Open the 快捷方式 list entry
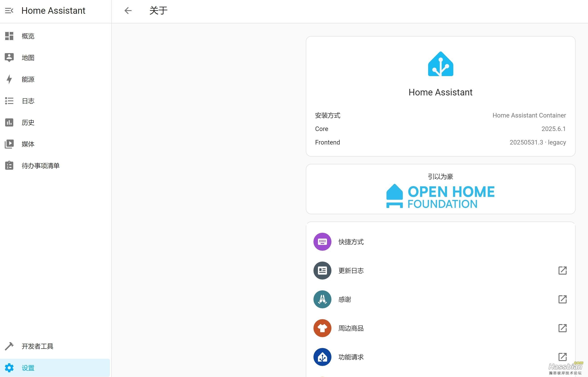This screenshot has width=588, height=377. coord(440,242)
